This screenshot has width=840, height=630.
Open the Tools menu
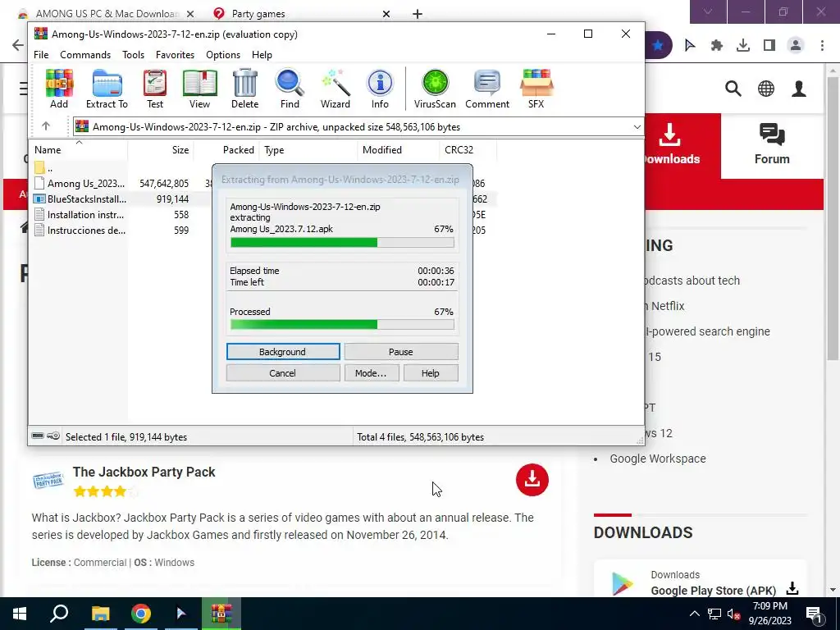coord(133,55)
